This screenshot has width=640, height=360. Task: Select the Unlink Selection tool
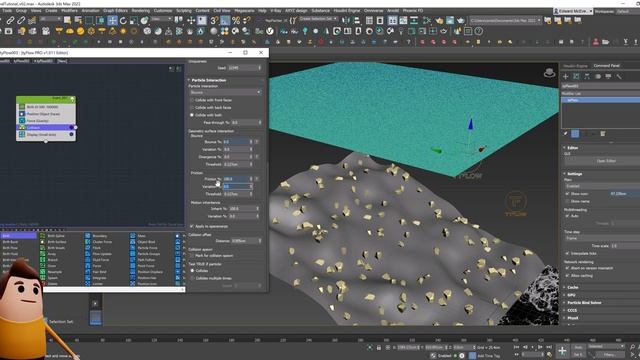(x=21, y=20)
